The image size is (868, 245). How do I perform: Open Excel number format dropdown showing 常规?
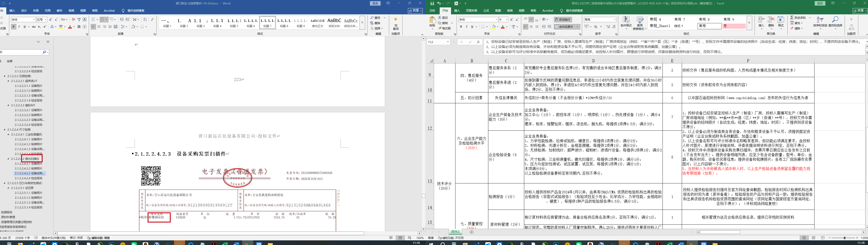coord(615,19)
